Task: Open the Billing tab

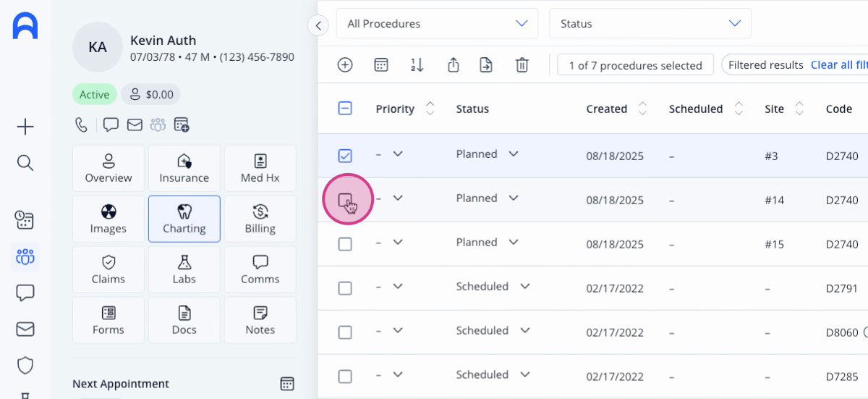Action: (x=260, y=219)
